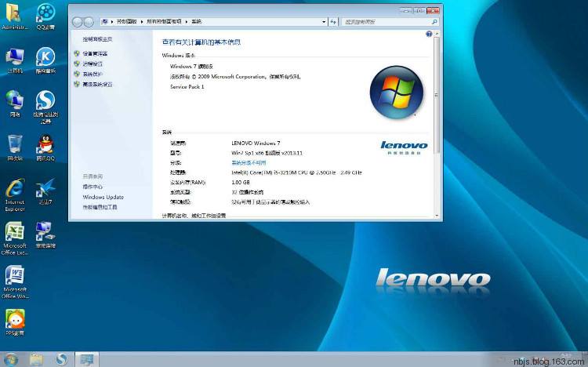
Task: Open 操作中心 (Action Center) link
Action: (93, 187)
